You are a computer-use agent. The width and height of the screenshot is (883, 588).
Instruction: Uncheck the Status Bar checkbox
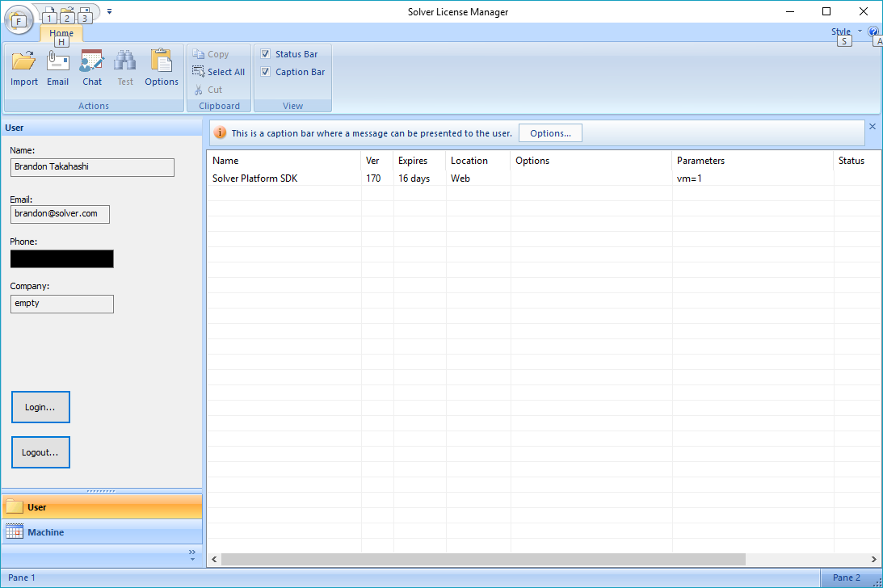[265, 54]
